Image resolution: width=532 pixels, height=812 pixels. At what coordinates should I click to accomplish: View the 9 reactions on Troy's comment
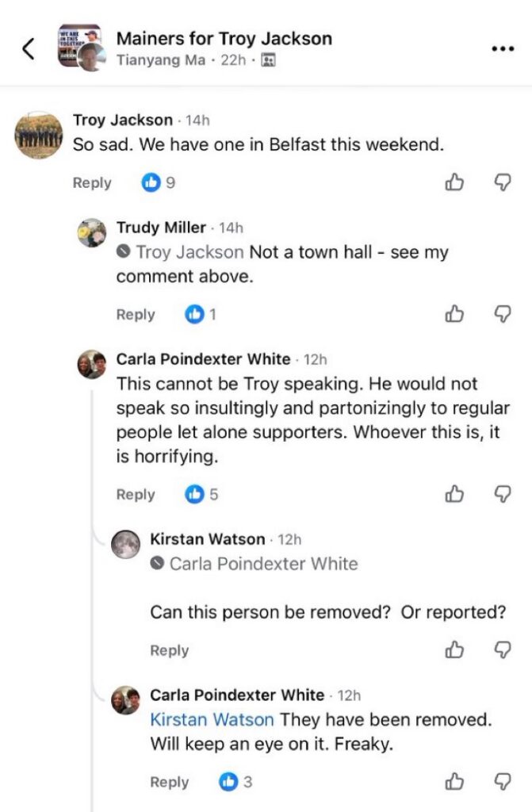point(159,182)
